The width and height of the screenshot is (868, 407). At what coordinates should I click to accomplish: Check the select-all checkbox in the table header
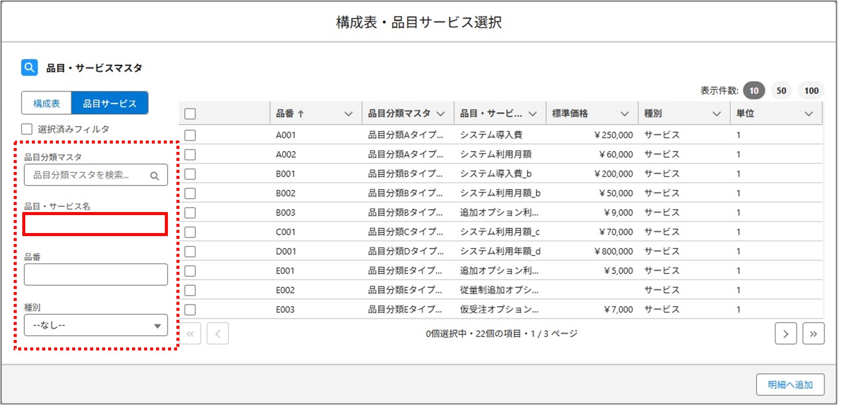coord(189,113)
